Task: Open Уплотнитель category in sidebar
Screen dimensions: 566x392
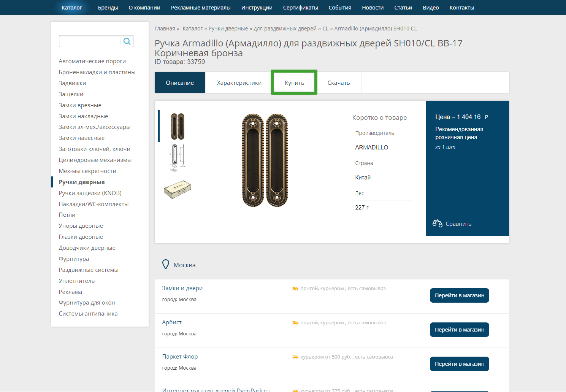Action: click(x=77, y=281)
